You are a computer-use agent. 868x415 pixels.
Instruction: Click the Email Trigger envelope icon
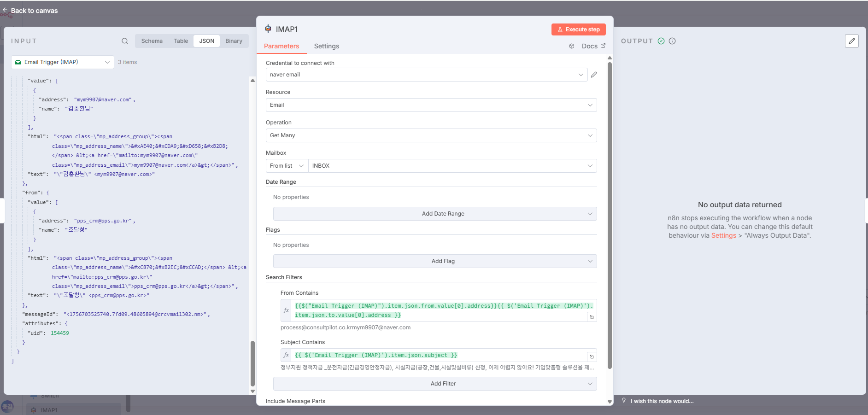click(x=18, y=62)
